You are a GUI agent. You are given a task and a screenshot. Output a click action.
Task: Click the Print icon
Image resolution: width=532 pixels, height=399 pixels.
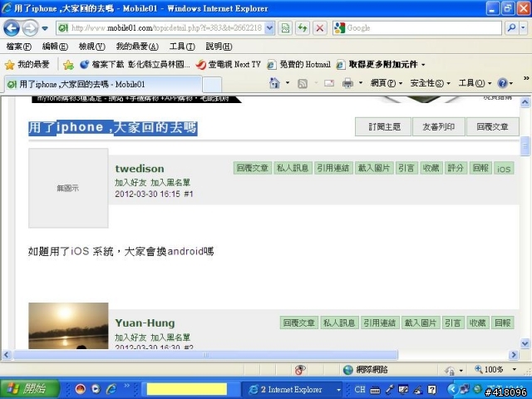coord(347,83)
